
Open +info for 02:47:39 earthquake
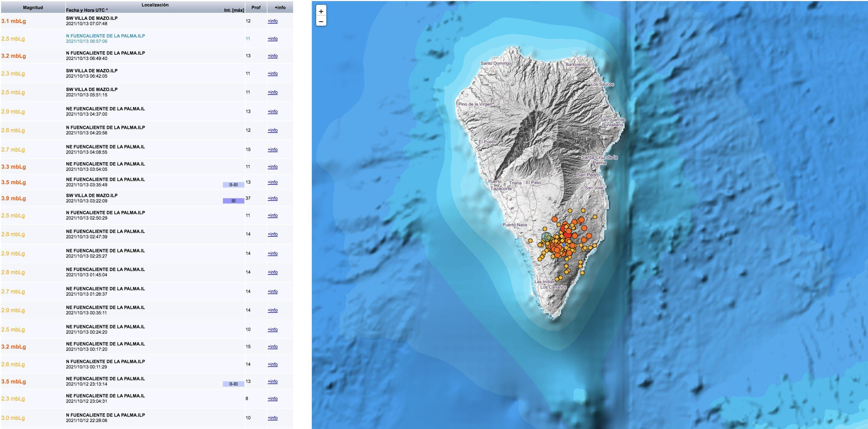(x=273, y=234)
